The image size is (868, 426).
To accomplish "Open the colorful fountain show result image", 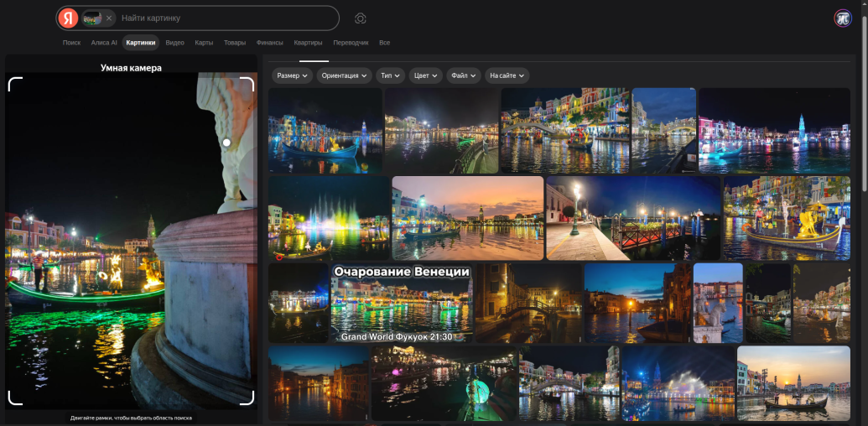I will pyautogui.click(x=329, y=218).
